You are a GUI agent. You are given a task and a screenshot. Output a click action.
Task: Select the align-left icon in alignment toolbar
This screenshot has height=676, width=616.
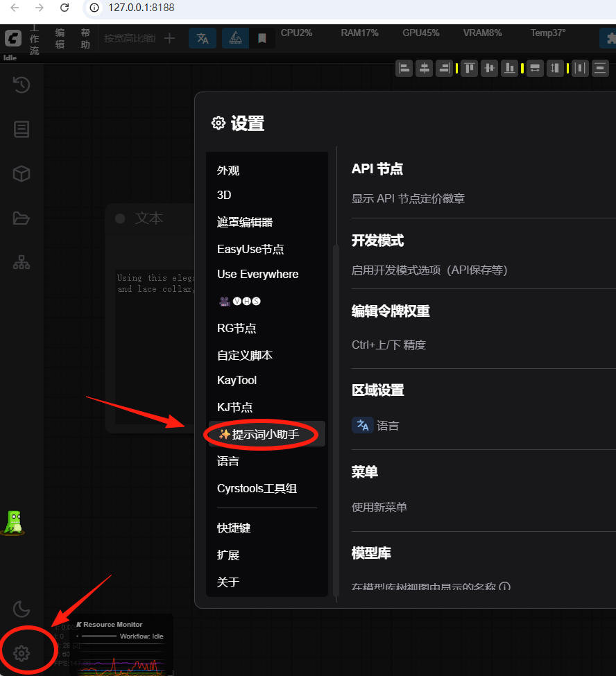point(404,68)
